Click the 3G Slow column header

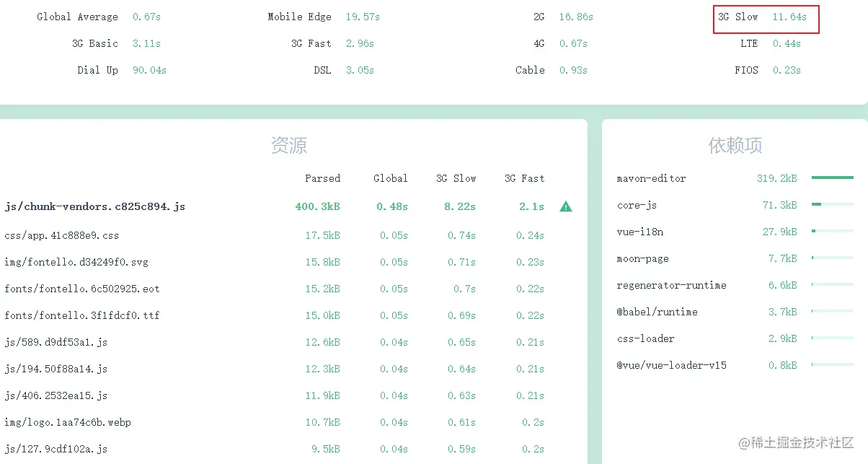pyautogui.click(x=456, y=178)
